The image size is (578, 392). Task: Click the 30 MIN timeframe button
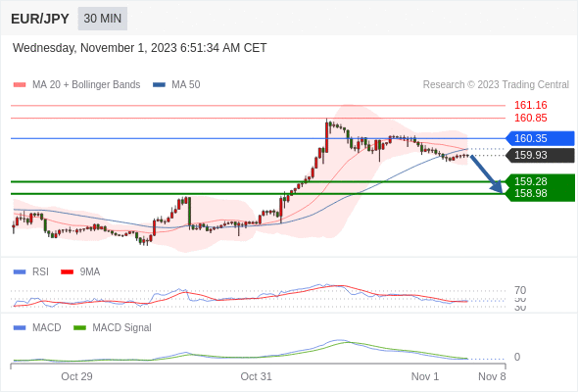tap(103, 19)
